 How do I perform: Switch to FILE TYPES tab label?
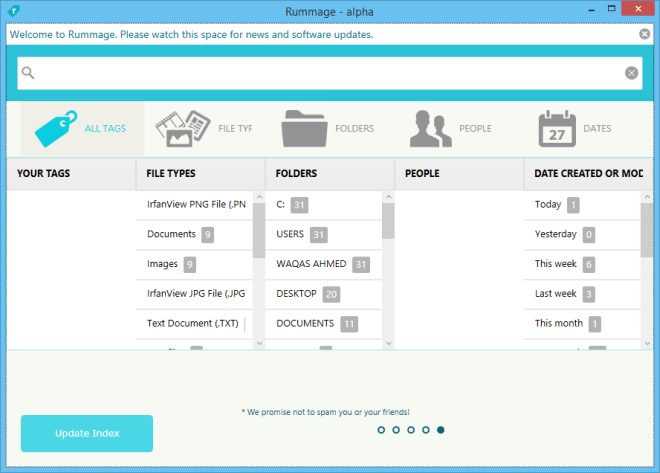(235, 128)
